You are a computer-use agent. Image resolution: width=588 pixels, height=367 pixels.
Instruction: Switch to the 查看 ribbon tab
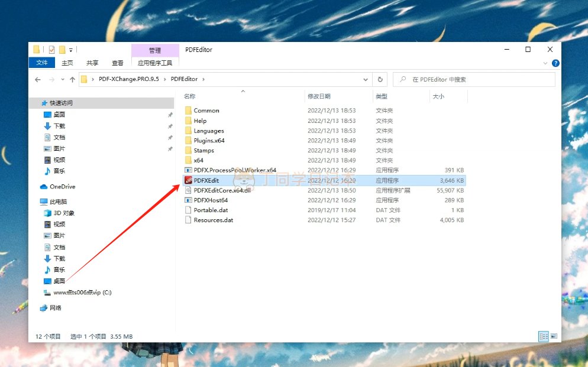[117, 63]
